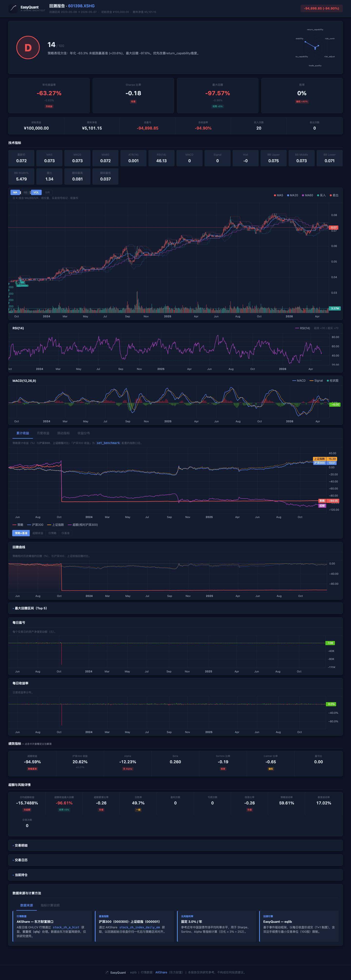Image resolution: width=351 pixels, height=980 pixels.
Task: Toggle 卖出 sell markers in chart legend
Action: (x=334, y=195)
